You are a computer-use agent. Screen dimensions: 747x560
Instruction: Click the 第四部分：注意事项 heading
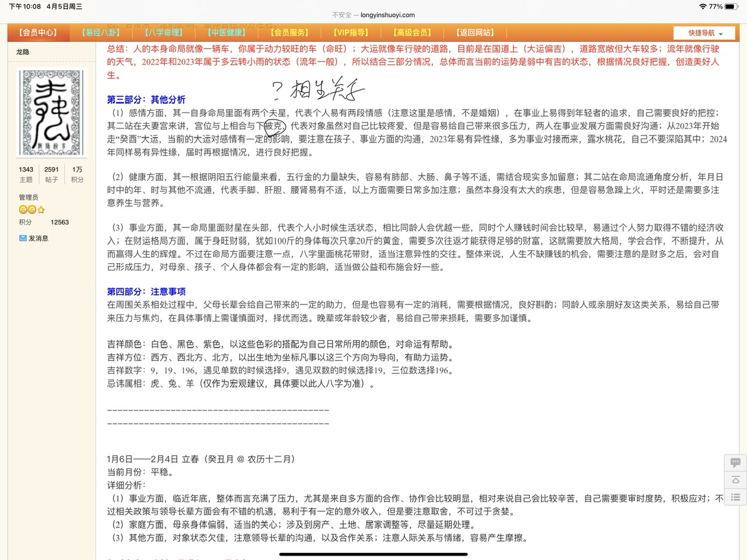(146, 292)
